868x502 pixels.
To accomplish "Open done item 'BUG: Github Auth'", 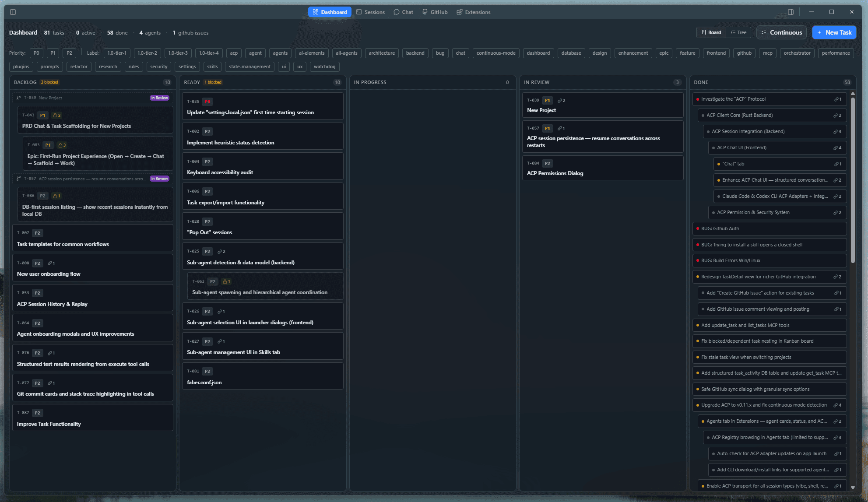I will (x=769, y=228).
